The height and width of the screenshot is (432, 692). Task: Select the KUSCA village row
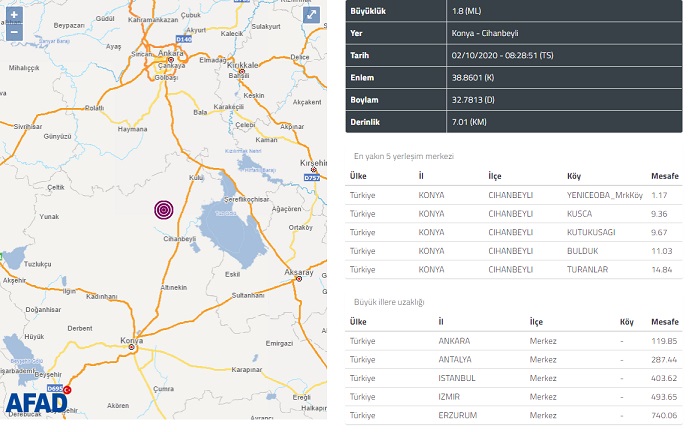[x=512, y=213]
